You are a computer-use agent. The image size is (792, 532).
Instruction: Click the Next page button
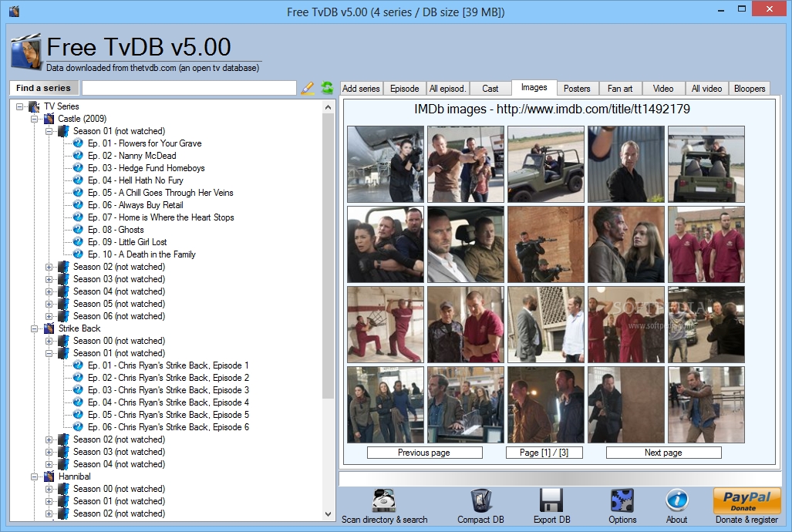point(663,453)
